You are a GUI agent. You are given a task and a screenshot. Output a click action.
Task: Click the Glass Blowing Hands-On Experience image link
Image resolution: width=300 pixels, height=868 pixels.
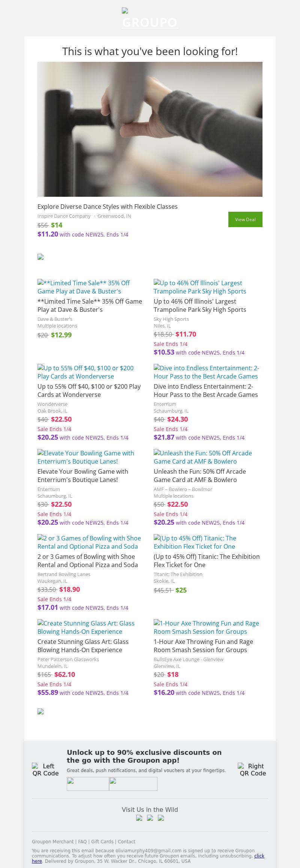(86, 627)
